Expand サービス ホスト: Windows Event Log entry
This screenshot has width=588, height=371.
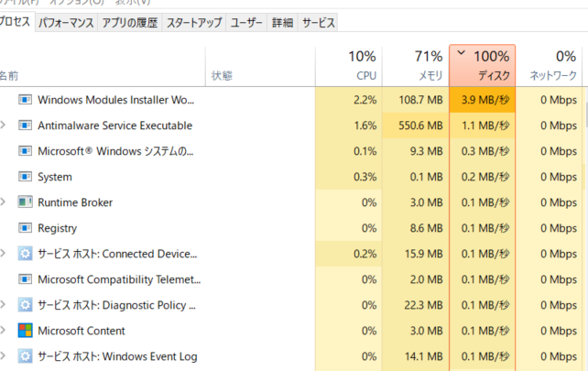click(3, 356)
